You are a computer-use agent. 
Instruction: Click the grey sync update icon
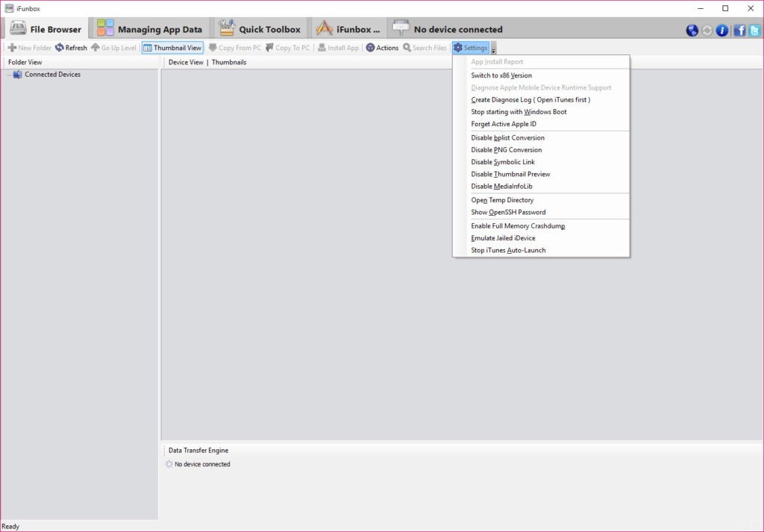[707, 30]
